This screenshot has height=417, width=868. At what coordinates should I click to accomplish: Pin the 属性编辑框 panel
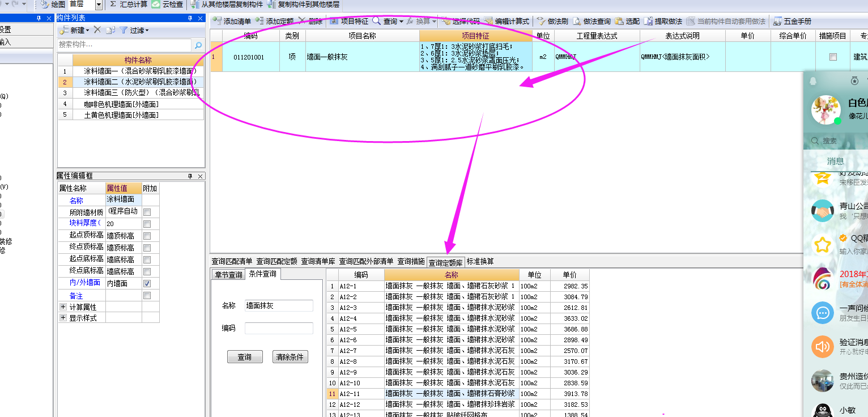pos(191,176)
